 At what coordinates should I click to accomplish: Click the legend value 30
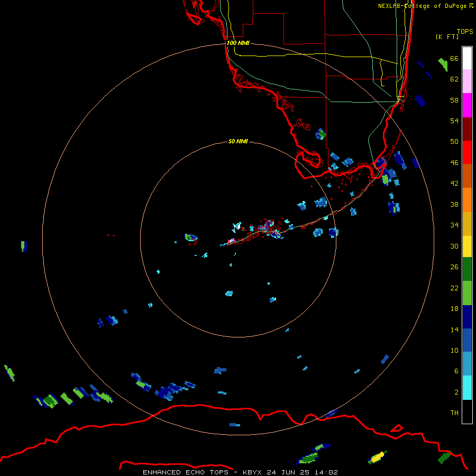(454, 246)
